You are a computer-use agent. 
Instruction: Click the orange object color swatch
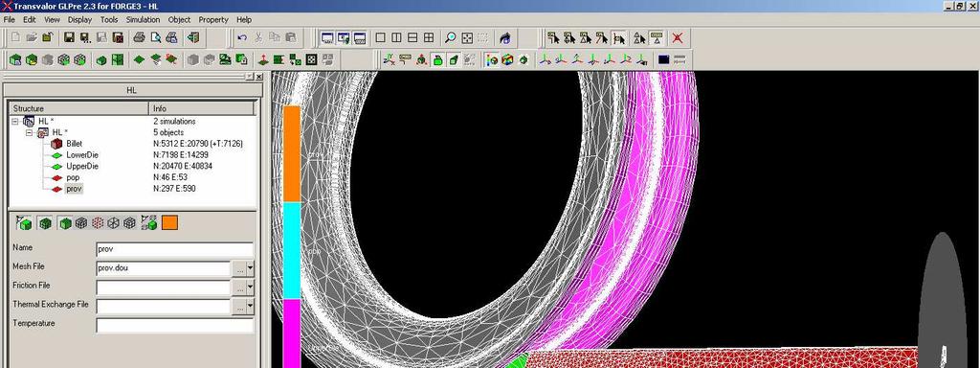tap(170, 222)
